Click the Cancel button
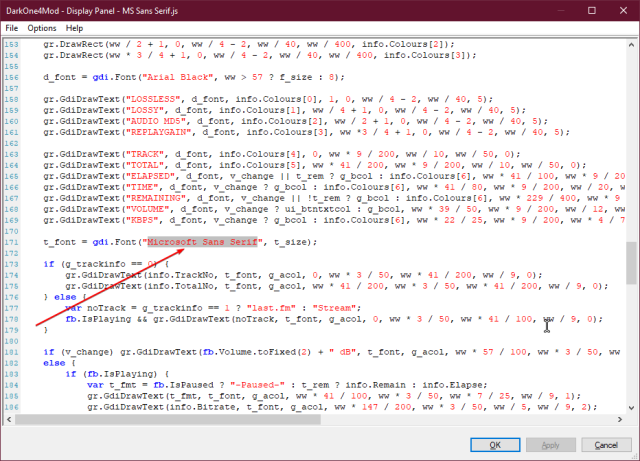The image size is (640, 461). (606, 445)
